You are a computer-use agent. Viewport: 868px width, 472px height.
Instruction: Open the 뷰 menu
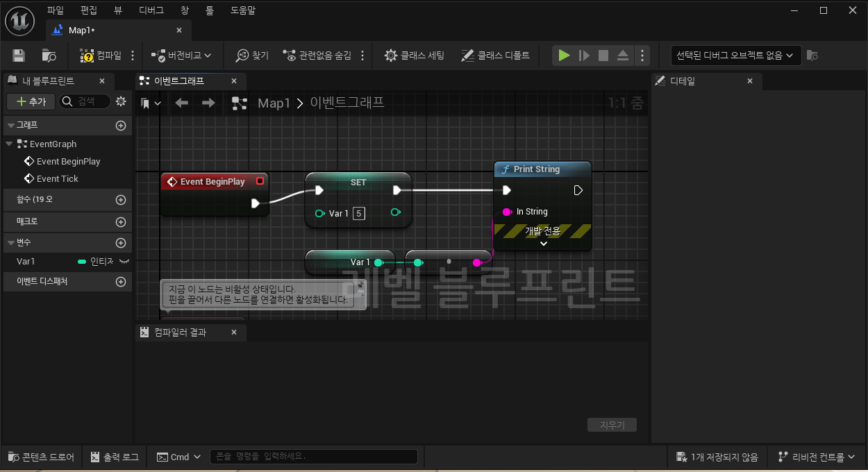pos(118,10)
